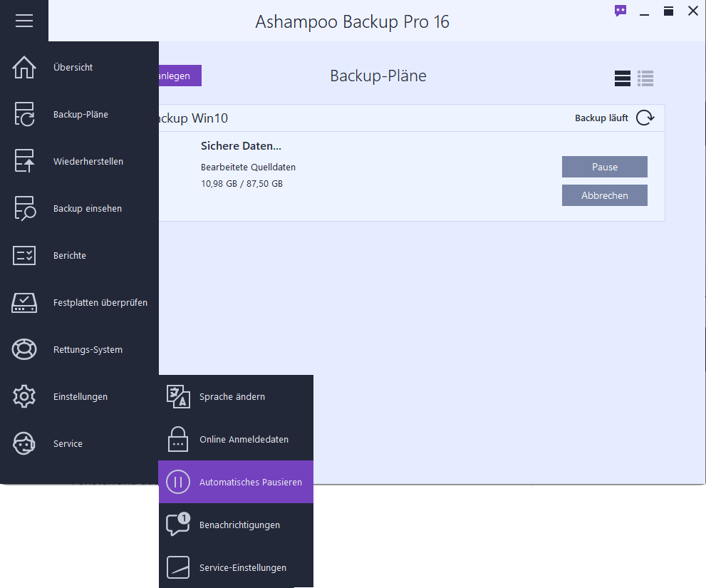Click the Backup läuft status text
The image size is (706, 588).
[601, 118]
